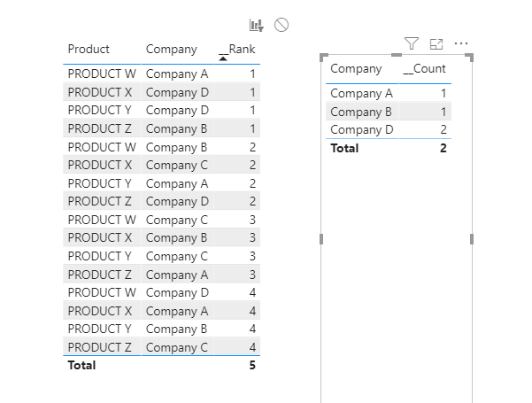
Task: Click rank value 4 for PRODUCT Z Company C
Action: click(252, 347)
